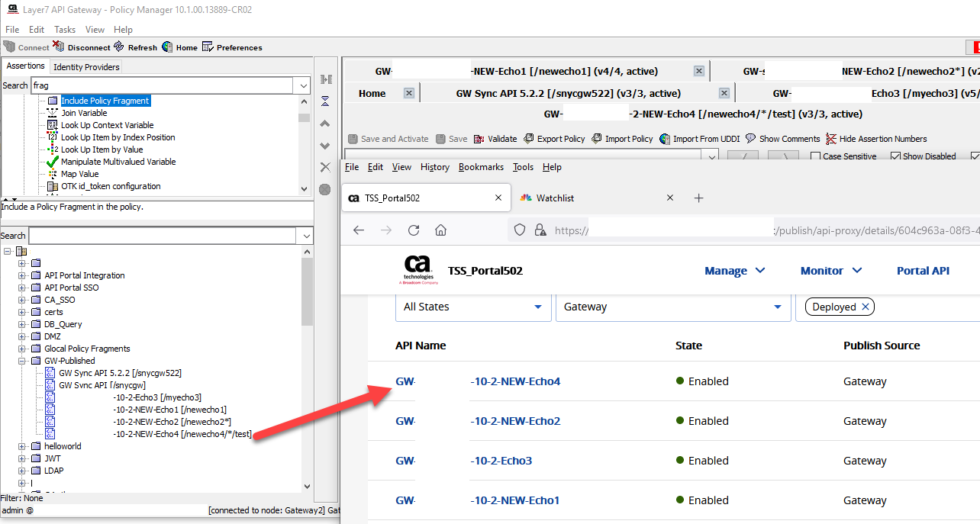980x524 pixels.
Task: Switch to the Identity Providers tab
Action: tap(86, 67)
